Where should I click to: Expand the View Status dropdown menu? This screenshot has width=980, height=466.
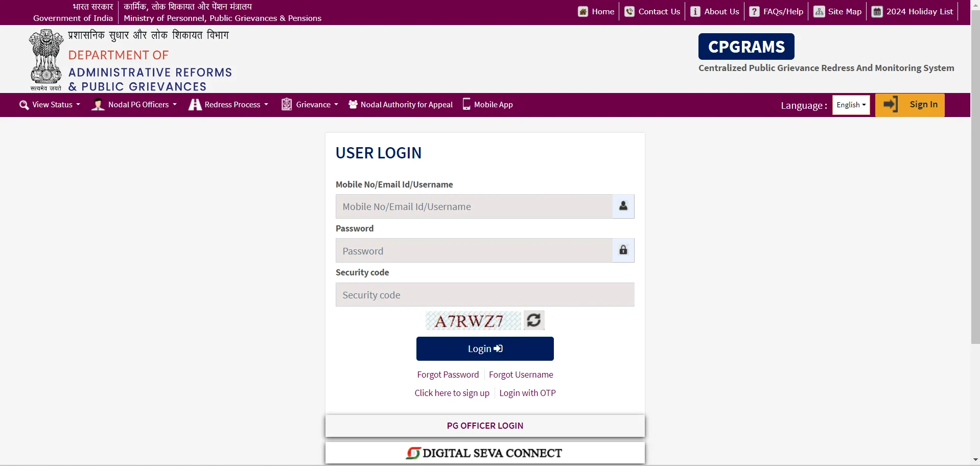point(50,105)
